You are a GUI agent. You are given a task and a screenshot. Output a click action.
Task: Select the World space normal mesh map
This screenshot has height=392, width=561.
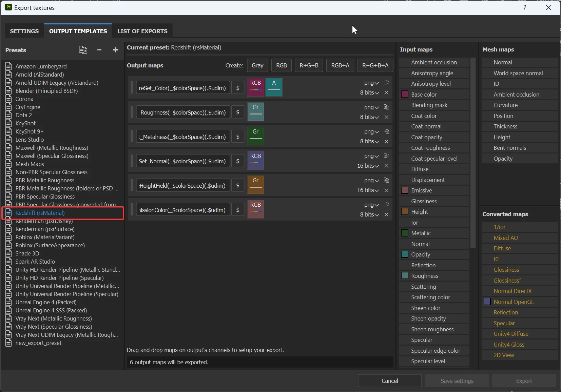520,73
